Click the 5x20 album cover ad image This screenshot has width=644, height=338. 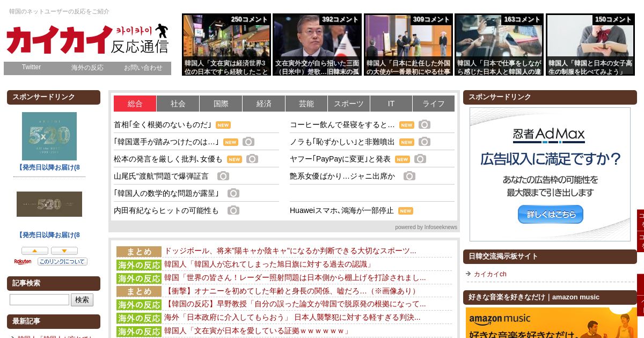point(49,136)
